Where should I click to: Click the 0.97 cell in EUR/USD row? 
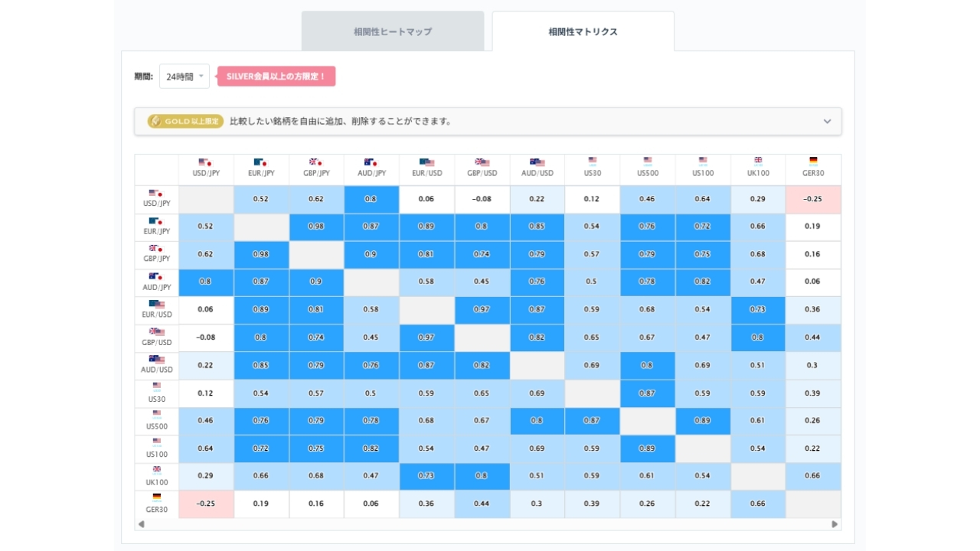tap(482, 309)
